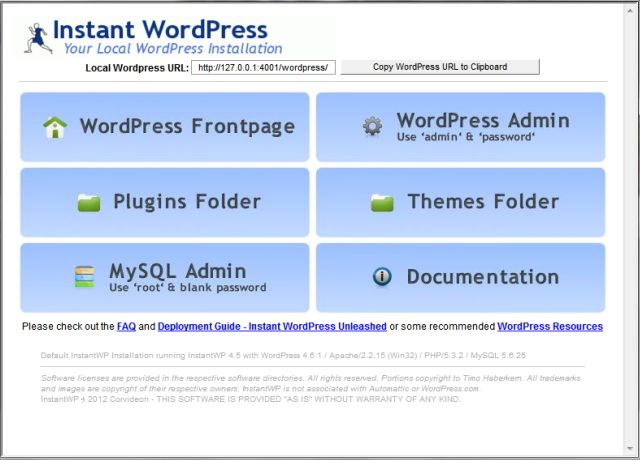
Task: Click the 'Software licenses are provided' notice text
Action: pos(310,383)
